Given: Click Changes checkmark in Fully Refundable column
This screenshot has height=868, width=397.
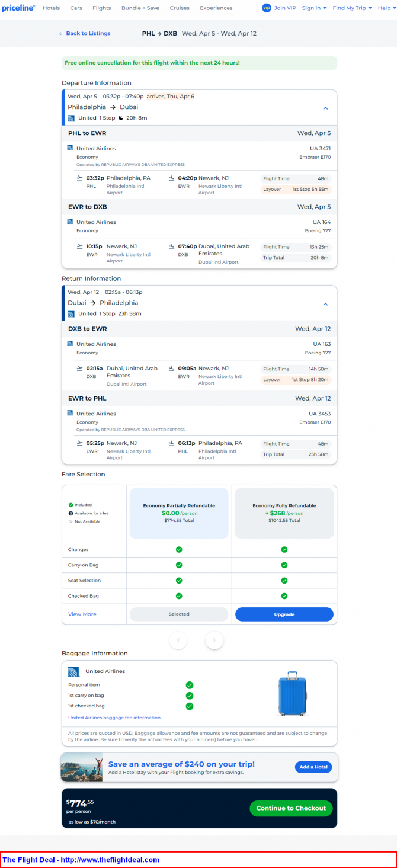Looking at the screenshot, I should [284, 550].
